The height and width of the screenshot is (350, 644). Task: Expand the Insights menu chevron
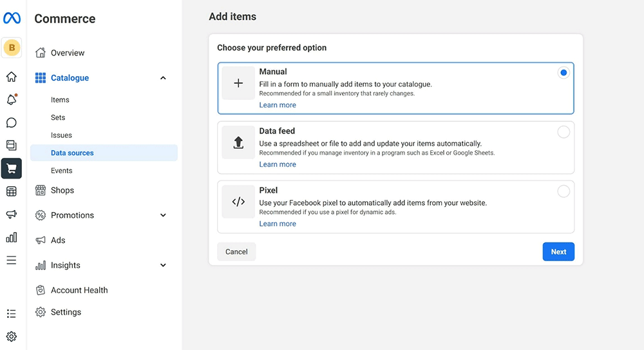[x=163, y=265]
